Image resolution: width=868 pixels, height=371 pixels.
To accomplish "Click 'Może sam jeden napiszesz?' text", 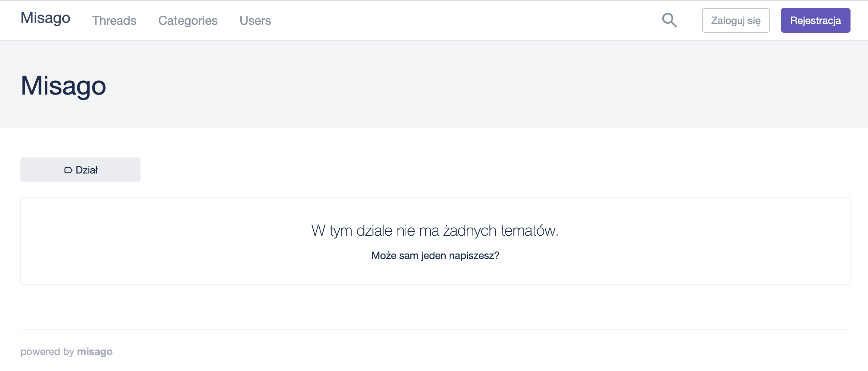I will 435,255.
